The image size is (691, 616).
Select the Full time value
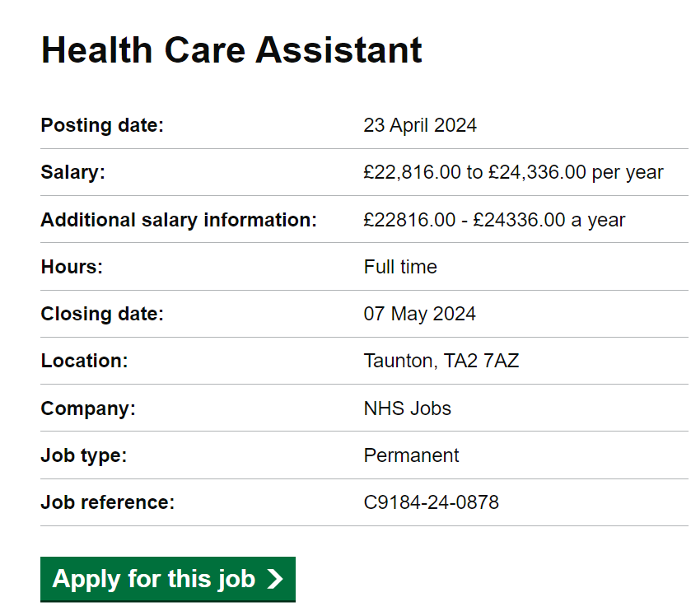pos(400,267)
